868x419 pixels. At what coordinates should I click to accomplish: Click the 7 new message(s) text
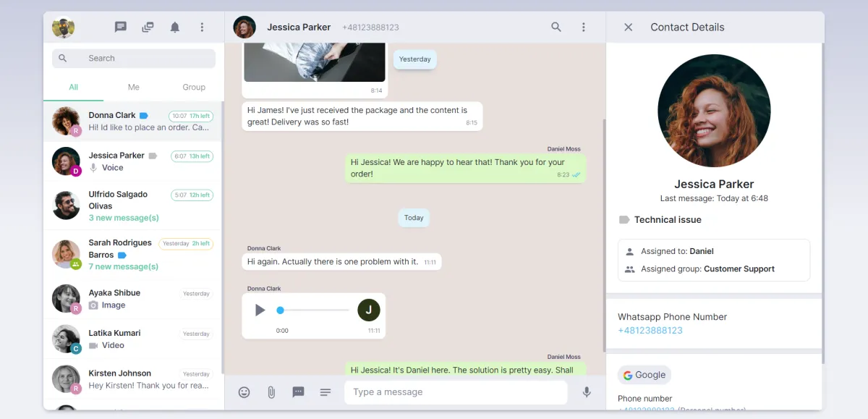click(124, 266)
